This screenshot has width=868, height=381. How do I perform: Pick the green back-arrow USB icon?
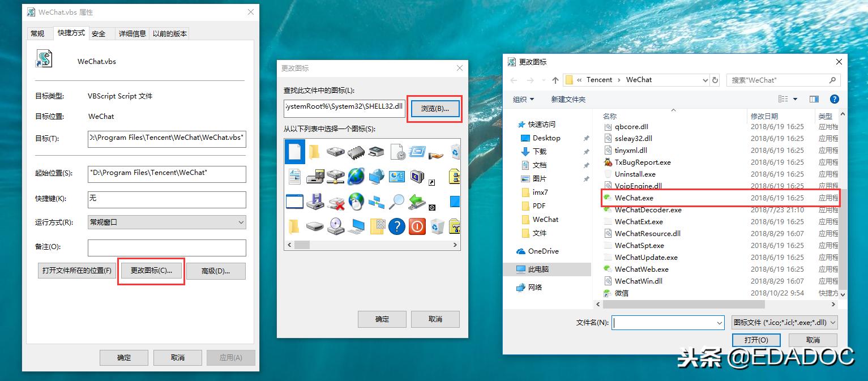click(x=416, y=202)
